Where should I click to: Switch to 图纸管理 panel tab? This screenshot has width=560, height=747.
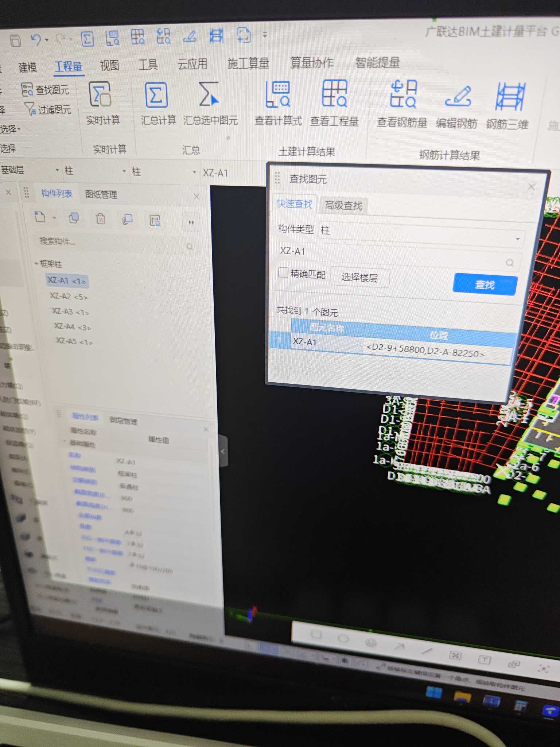coord(101,194)
